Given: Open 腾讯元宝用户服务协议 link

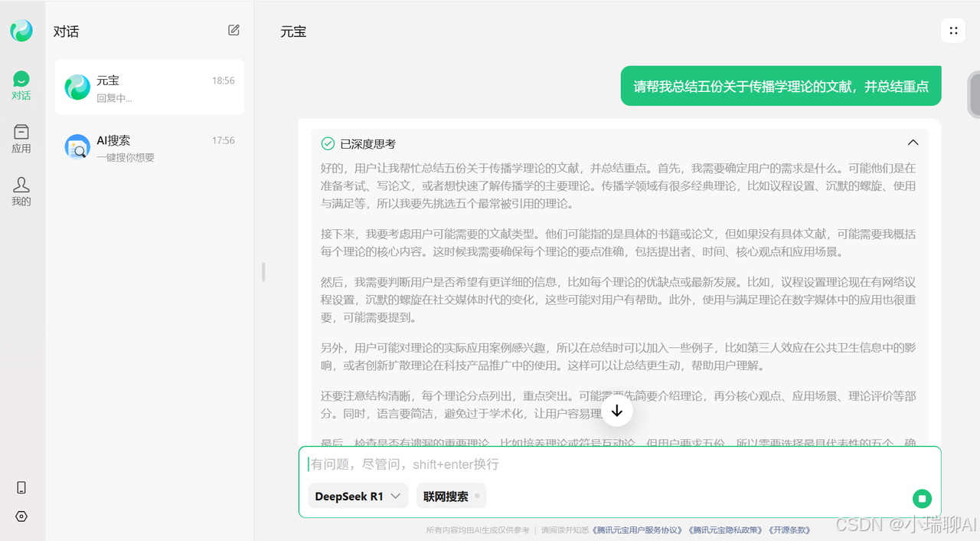Looking at the screenshot, I should (638, 530).
